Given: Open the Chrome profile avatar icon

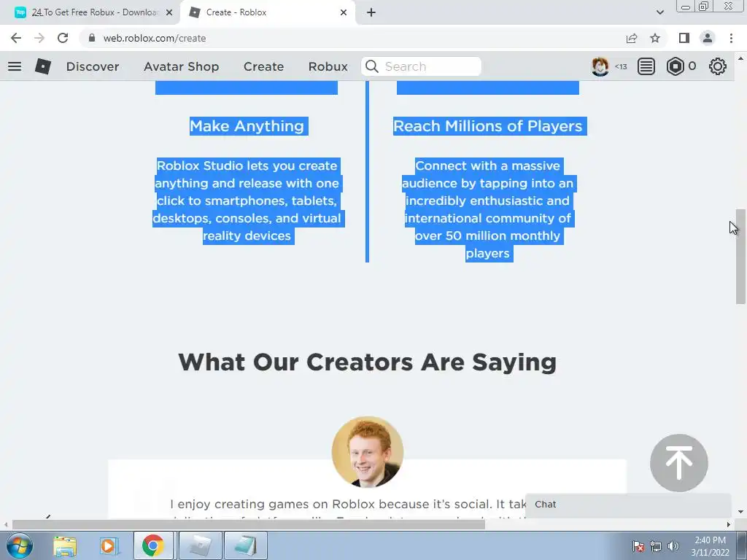Looking at the screenshot, I should coord(708,38).
